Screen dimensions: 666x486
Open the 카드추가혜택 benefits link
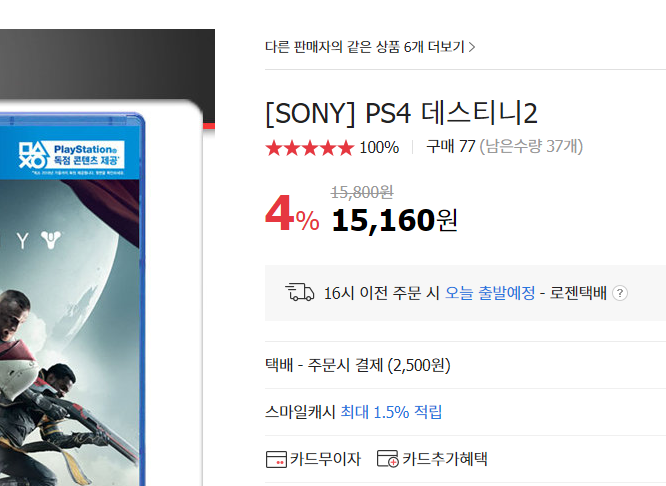pyautogui.click(x=445, y=459)
